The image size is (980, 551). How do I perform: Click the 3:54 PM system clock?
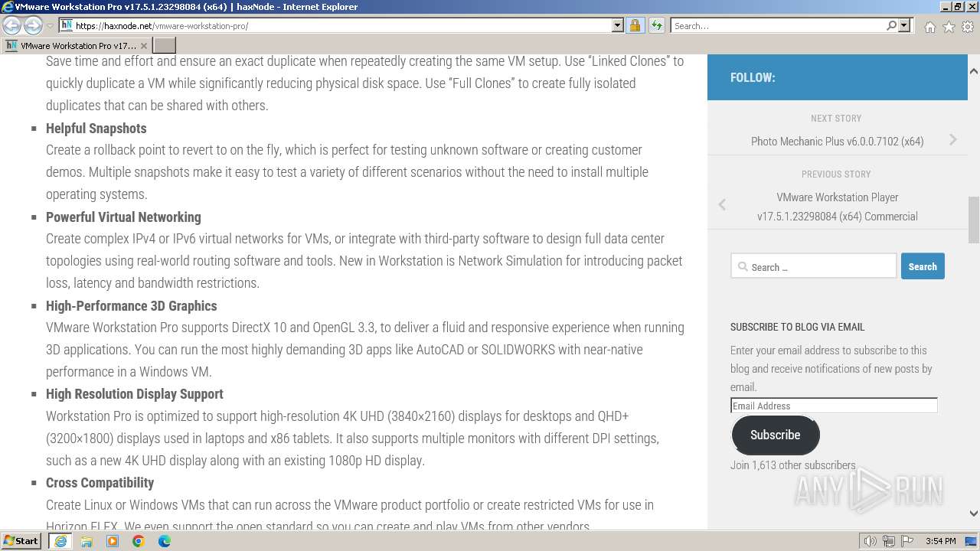coord(940,541)
